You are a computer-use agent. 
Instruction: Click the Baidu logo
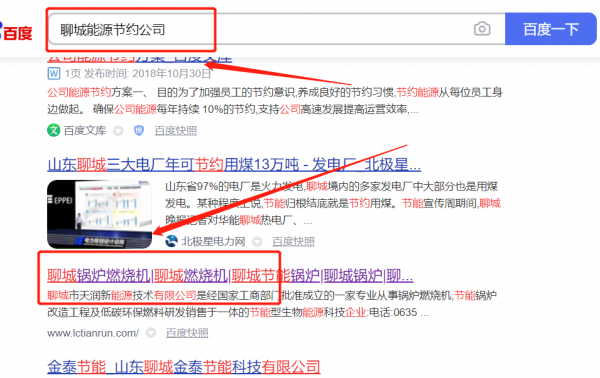coord(16,32)
